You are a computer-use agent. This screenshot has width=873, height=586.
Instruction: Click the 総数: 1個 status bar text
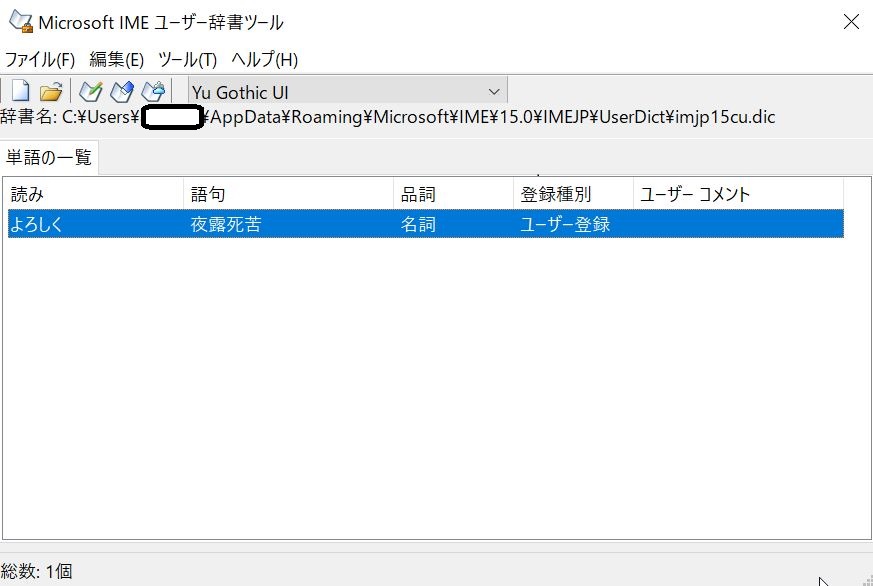coord(37,571)
